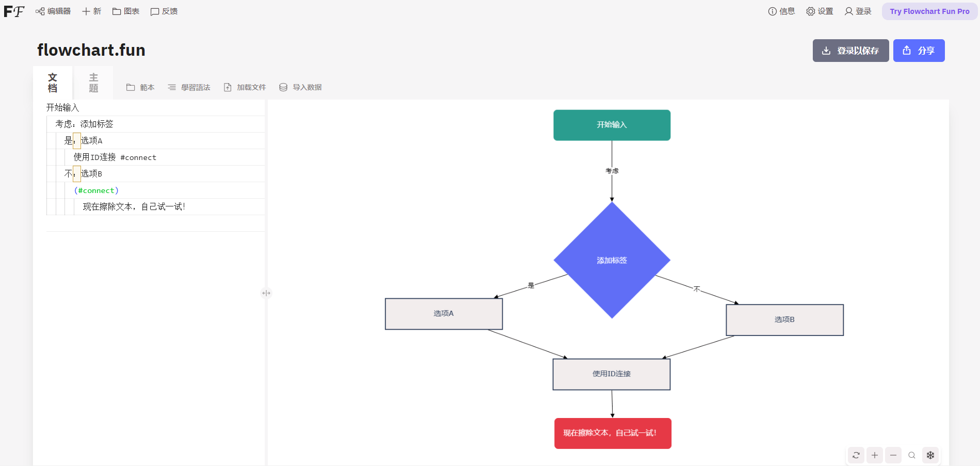This screenshot has height=466, width=980.
Task: Click 加载文件 load file
Action: coord(245,87)
